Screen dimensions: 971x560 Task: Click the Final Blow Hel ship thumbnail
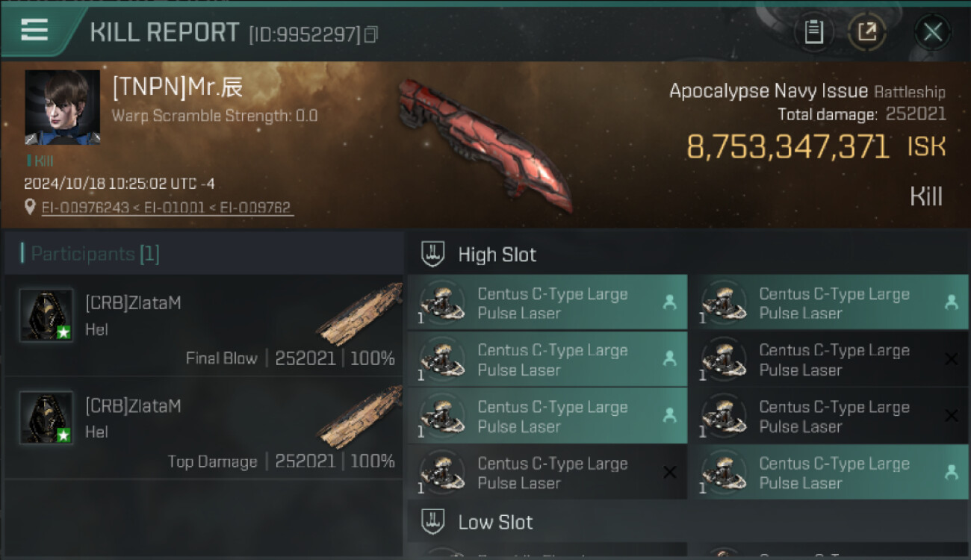360,312
